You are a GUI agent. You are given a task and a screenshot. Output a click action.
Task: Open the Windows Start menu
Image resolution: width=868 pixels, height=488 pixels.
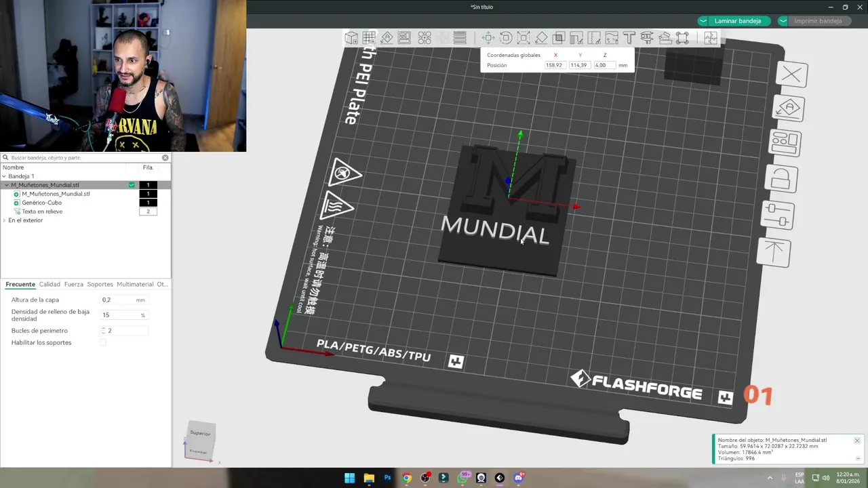coord(349,478)
